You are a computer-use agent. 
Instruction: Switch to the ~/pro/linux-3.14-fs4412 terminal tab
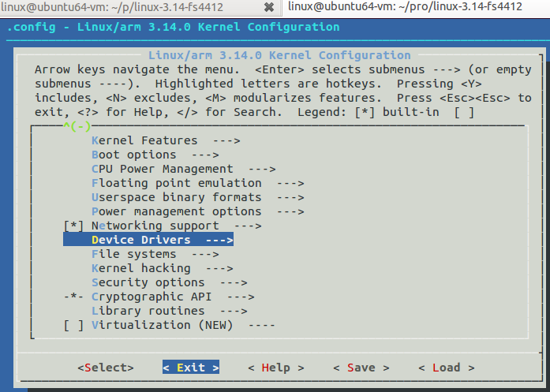(x=416, y=7)
